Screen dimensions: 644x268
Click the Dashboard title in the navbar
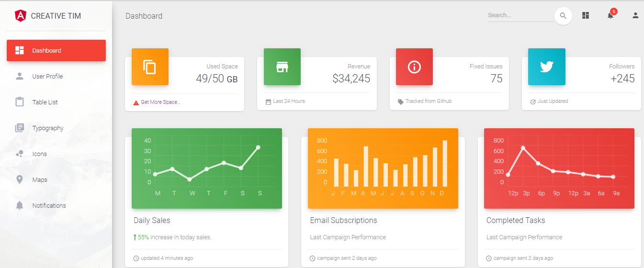click(x=144, y=16)
